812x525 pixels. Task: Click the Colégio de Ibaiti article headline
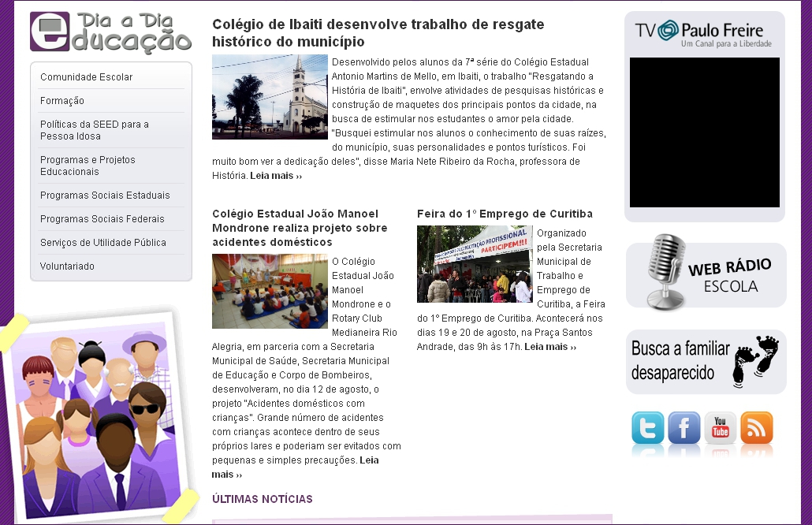click(x=378, y=33)
